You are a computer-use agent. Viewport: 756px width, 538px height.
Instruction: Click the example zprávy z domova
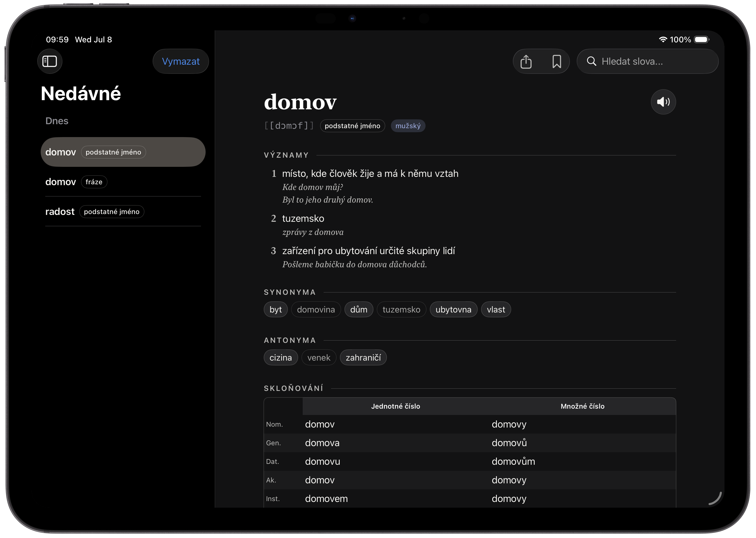click(313, 232)
